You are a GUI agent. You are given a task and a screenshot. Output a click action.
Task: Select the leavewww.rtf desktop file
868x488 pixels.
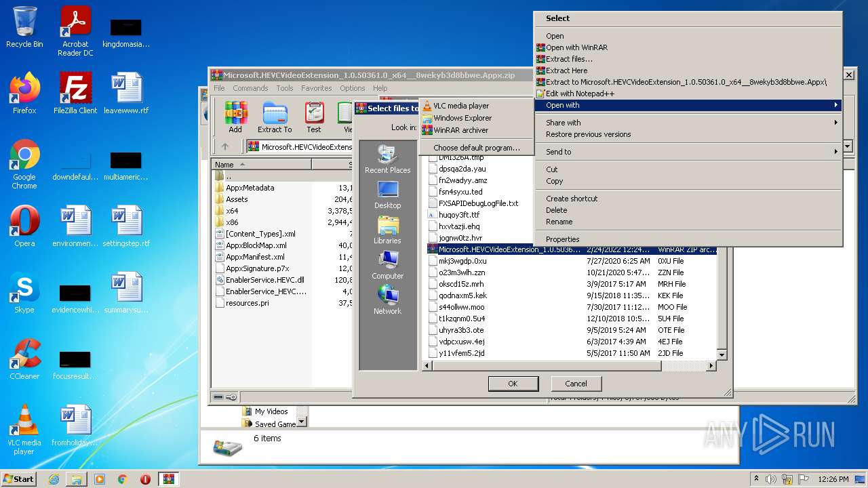click(x=126, y=94)
